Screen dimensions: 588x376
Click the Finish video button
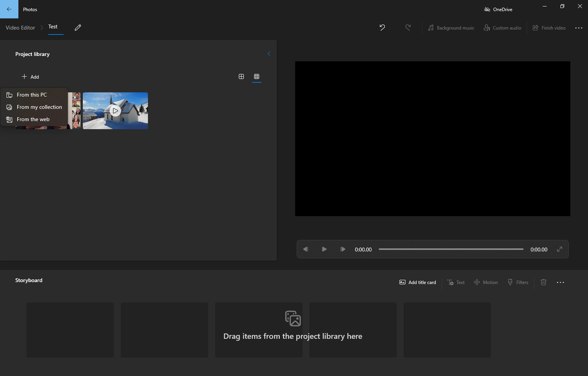549,28
